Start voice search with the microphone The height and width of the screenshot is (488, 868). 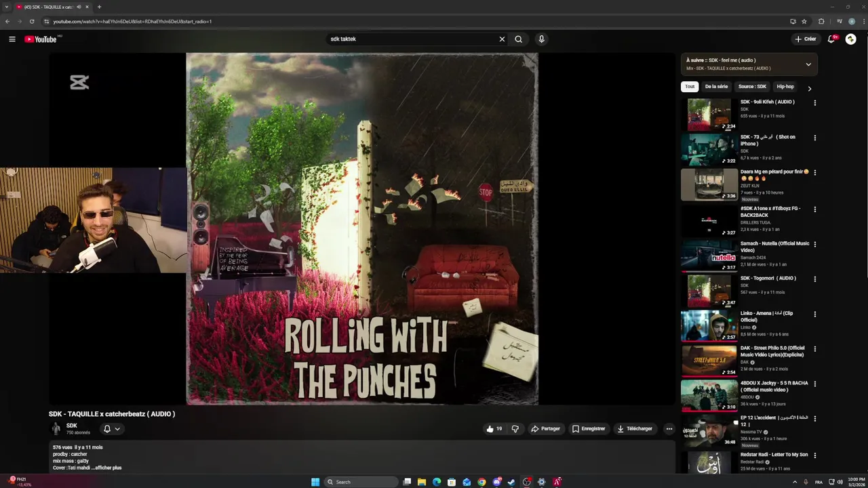(541, 39)
